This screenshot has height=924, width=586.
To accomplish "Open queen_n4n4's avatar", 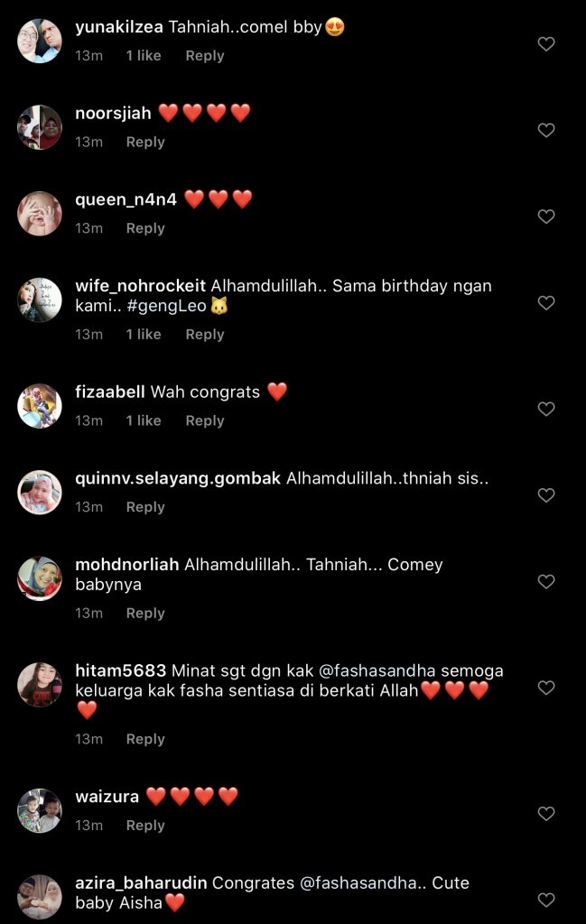I will pyautogui.click(x=40, y=213).
